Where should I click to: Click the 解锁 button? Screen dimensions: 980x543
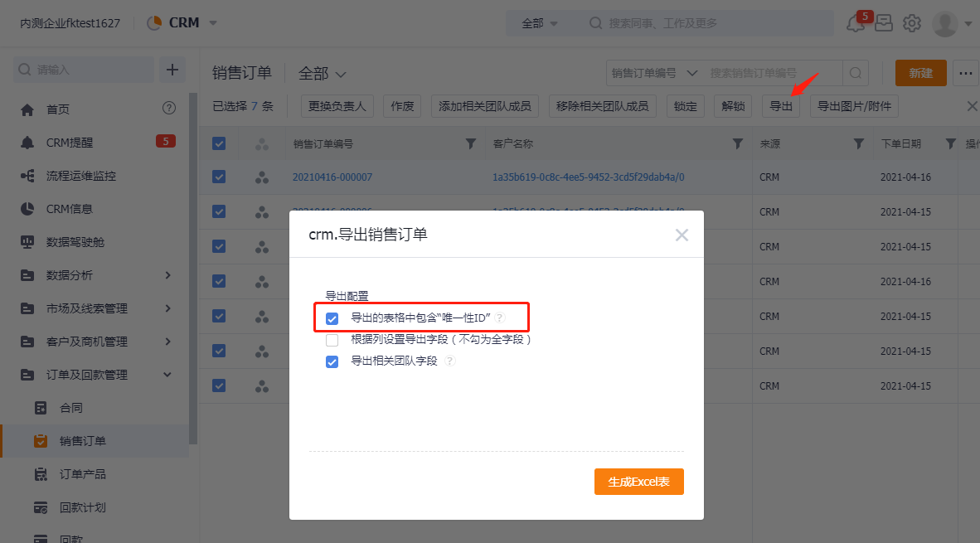(x=733, y=106)
